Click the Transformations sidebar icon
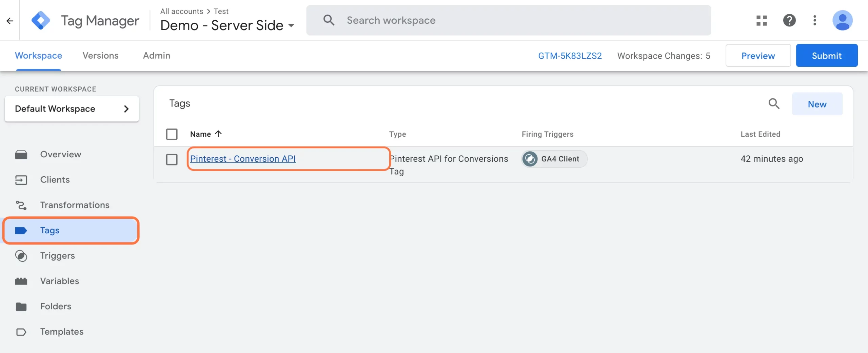 [x=21, y=205]
